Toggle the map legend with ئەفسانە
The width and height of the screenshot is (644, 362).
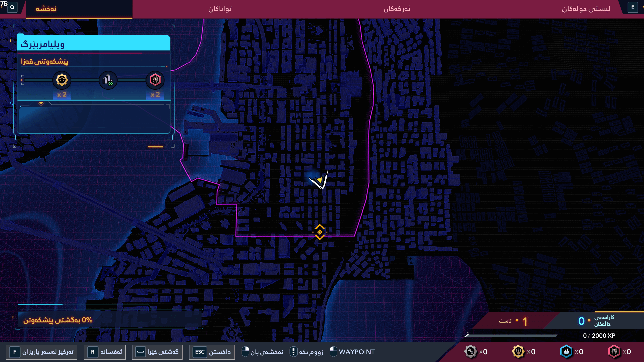pyautogui.click(x=104, y=352)
